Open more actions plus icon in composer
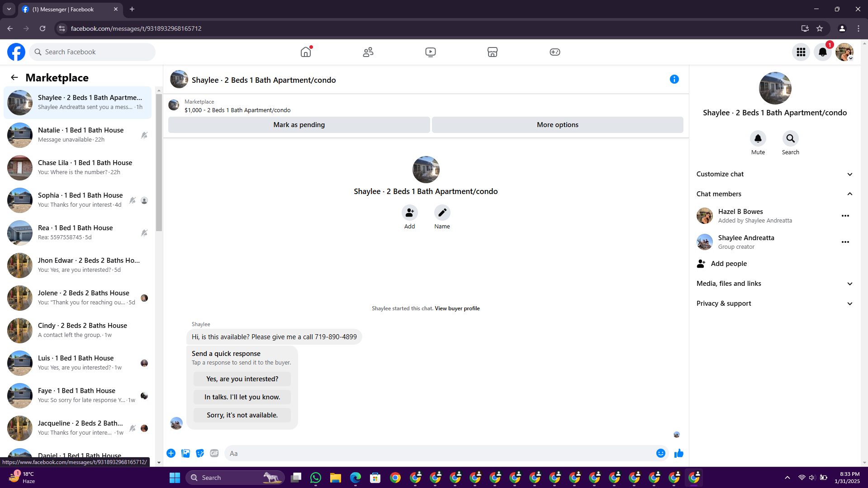 [171, 453]
